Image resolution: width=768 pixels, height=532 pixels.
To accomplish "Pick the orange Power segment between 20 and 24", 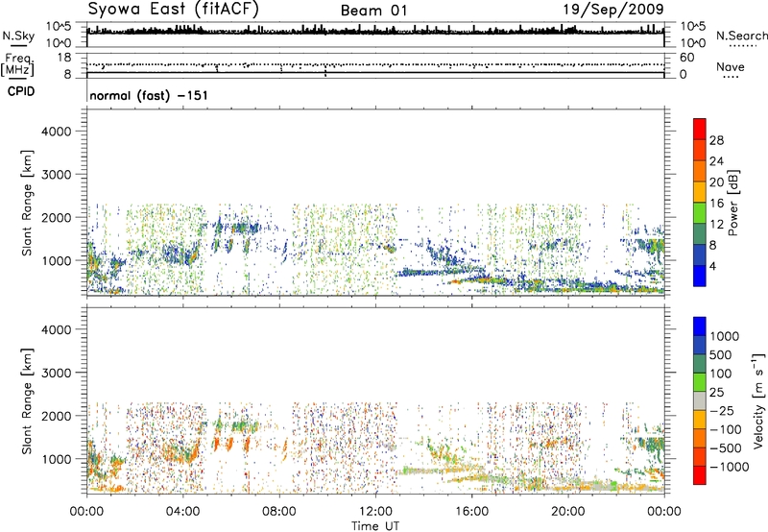I will tap(700, 171).
